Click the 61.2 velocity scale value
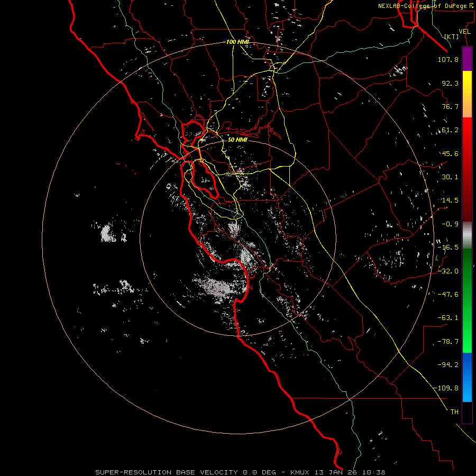The height and width of the screenshot is (476, 476). pyautogui.click(x=450, y=130)
